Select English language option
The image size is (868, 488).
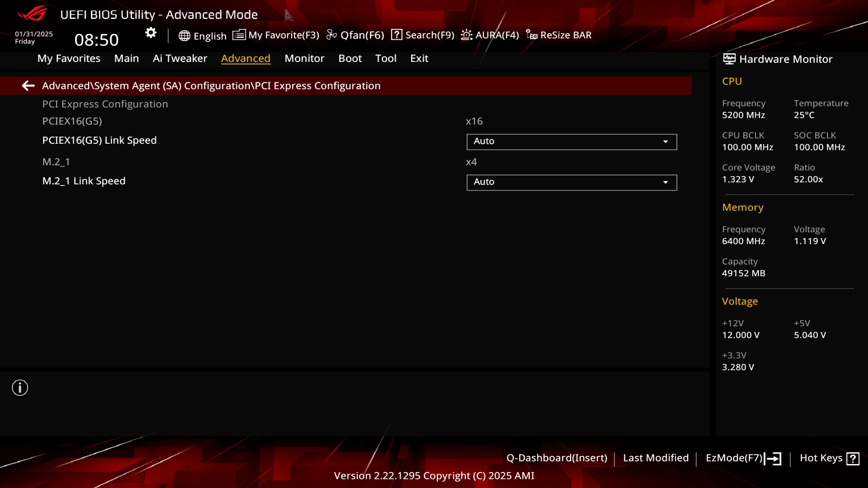click(203, 34)
